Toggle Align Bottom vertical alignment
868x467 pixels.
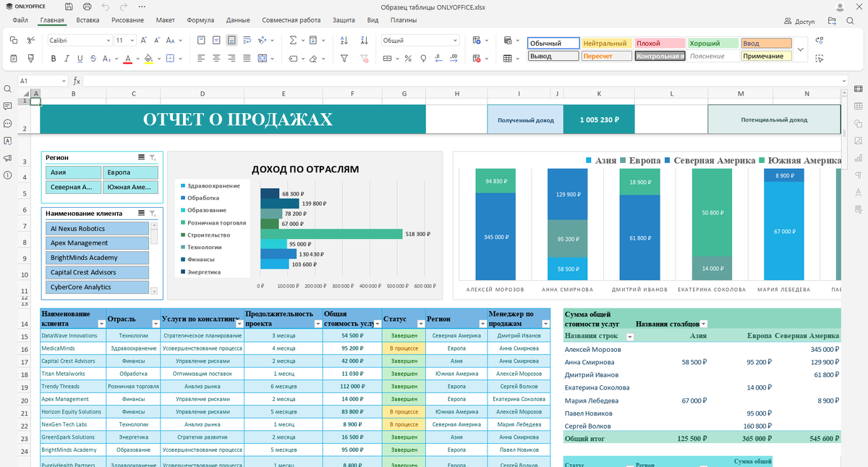(x=231, y=40)
